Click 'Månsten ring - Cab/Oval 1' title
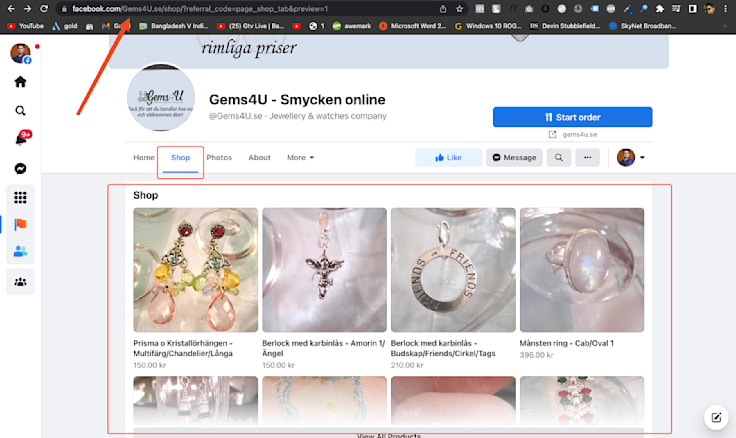The width and height of the screenshot is (736, 438). pyautogui.click(x=567, y=343)
